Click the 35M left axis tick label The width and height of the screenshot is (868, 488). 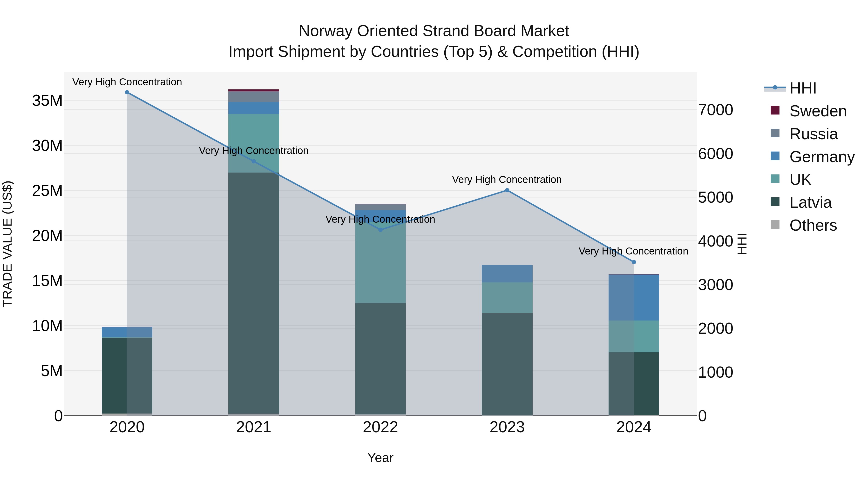pos(47,101)
